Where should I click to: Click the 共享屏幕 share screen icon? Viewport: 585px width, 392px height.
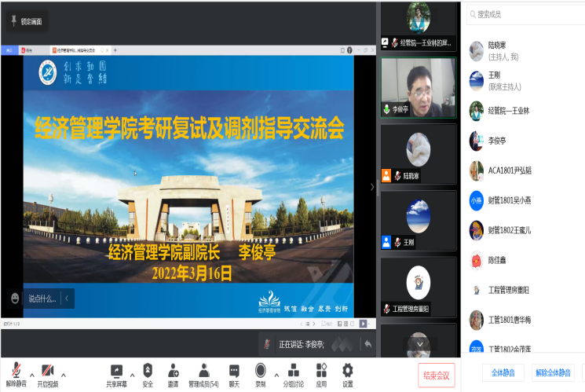[x=116, y=371]
